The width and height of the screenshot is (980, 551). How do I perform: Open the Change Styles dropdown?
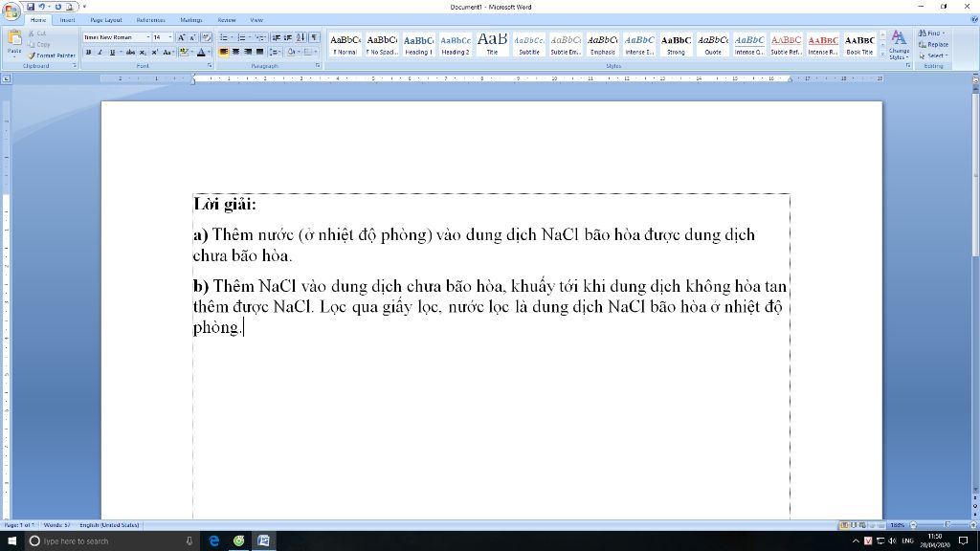tap(899, 44)
